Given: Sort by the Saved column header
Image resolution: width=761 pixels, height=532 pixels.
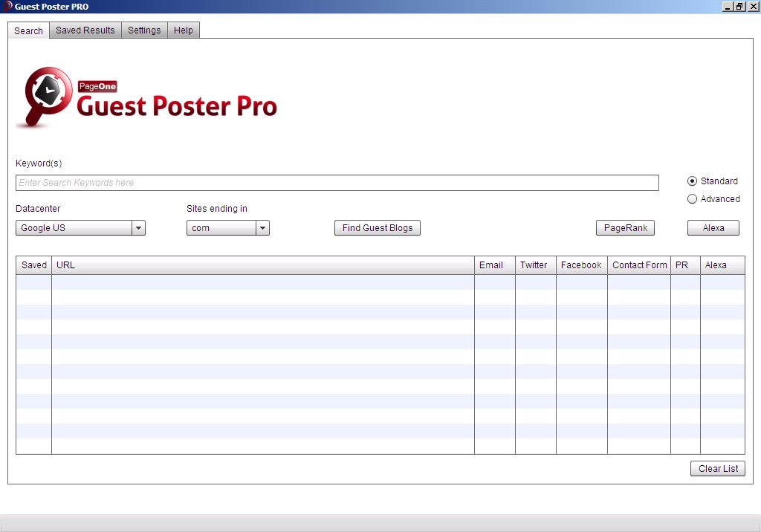Looking at the screenshot, I should click(34, 265).
